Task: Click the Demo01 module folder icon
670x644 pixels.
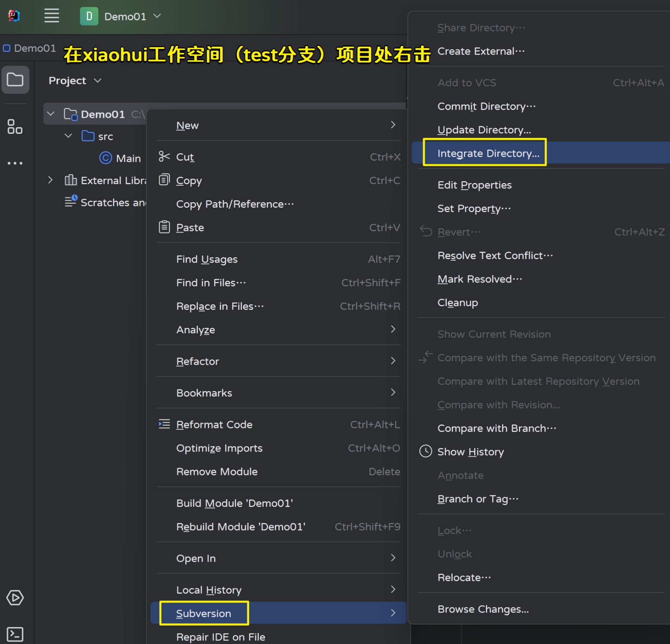Action: (71, 114)
